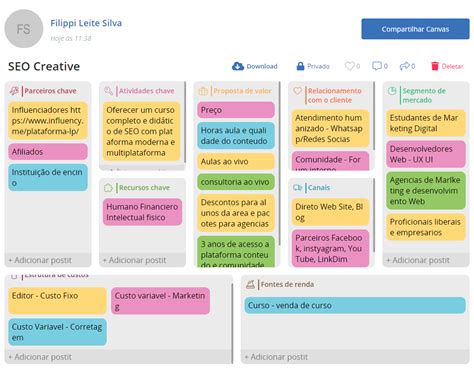Screen dimensions: 474x368
Task: Open comments via speech bubble icon
Action: point(377,66)
